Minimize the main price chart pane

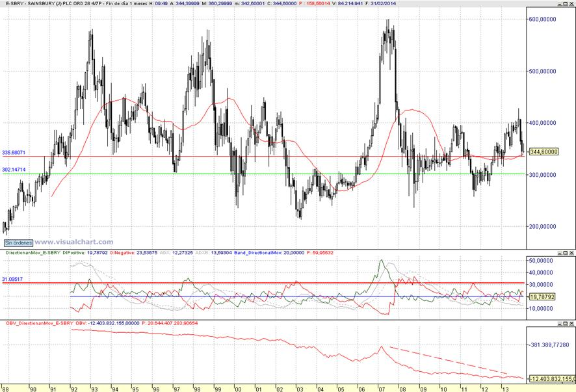coord(560,3)
